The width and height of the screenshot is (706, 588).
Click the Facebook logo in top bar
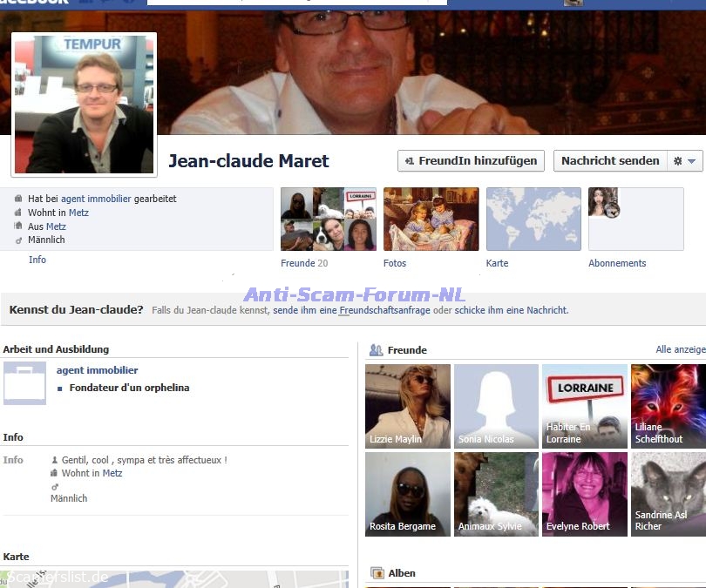click(x=33, y=3)
